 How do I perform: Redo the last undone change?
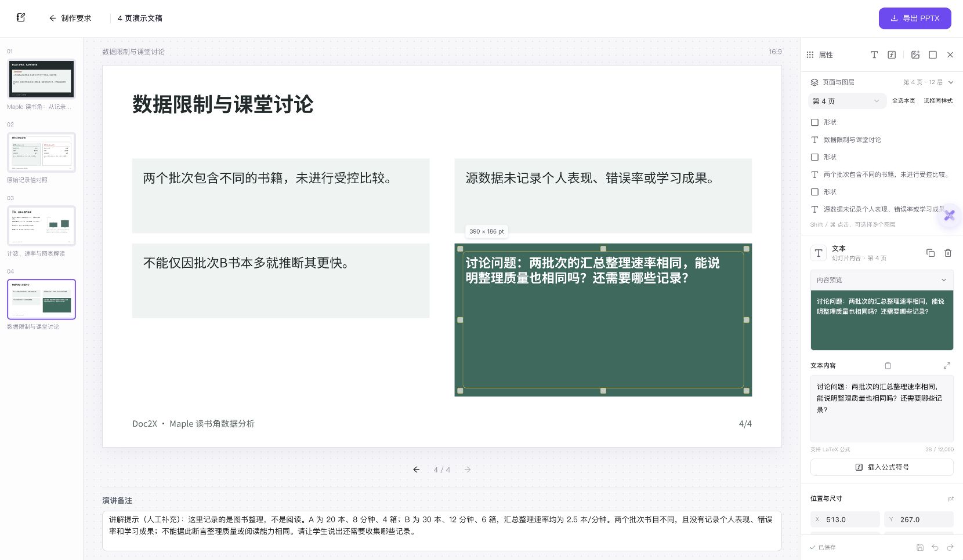(950, 547)
